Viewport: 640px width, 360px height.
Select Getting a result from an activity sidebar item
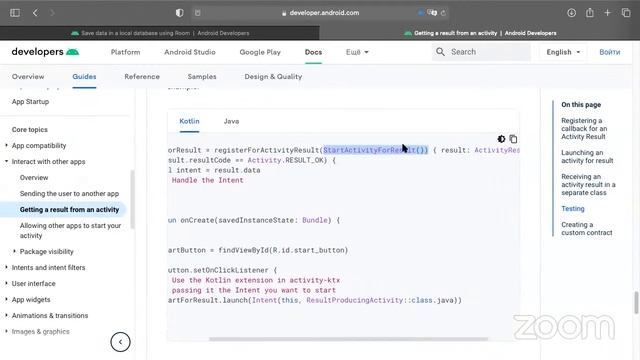pyautogui.click(x=69, y=209)
